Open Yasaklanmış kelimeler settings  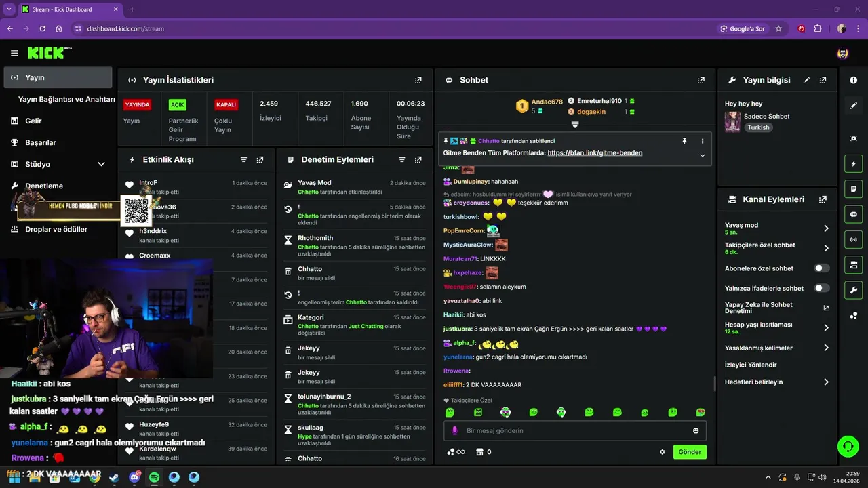click(777, 348)
